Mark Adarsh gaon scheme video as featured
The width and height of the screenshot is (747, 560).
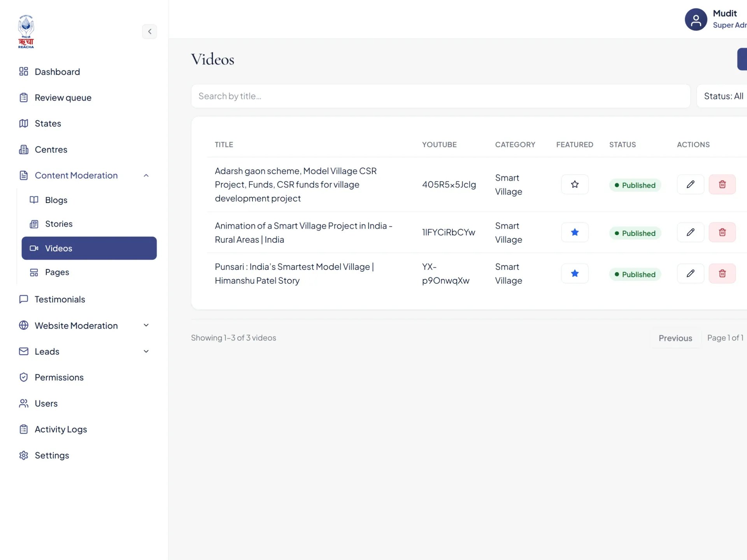coord(575,184)
